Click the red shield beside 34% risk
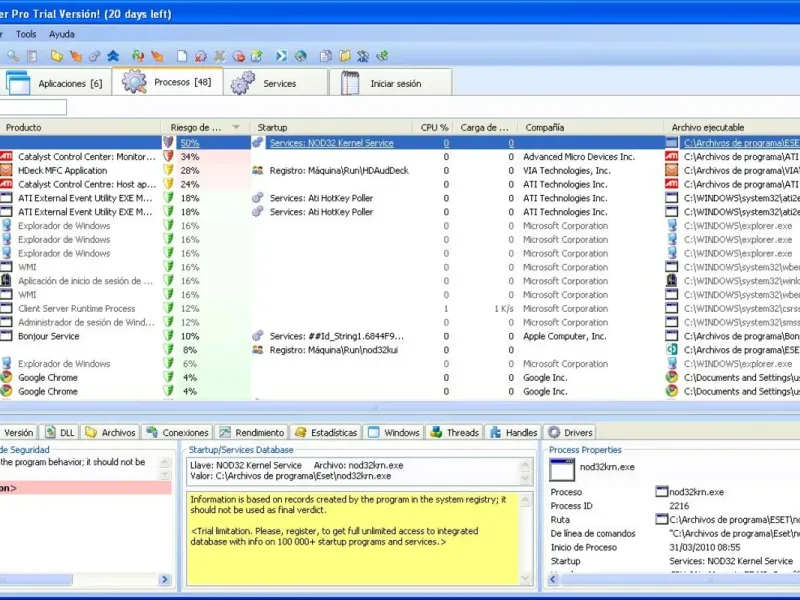Screen dimensions: 800x600 click(x=168, y=156)
